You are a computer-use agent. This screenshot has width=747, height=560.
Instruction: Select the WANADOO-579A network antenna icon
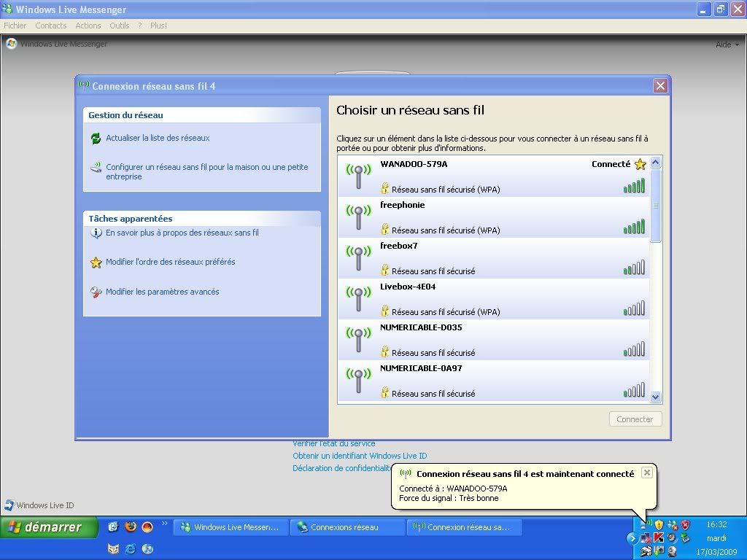[357, 176]
